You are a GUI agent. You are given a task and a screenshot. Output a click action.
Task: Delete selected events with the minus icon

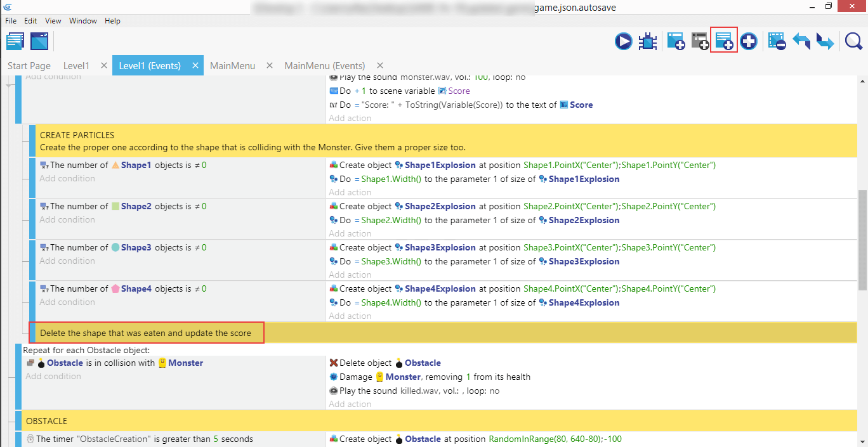tap(777, 42)
